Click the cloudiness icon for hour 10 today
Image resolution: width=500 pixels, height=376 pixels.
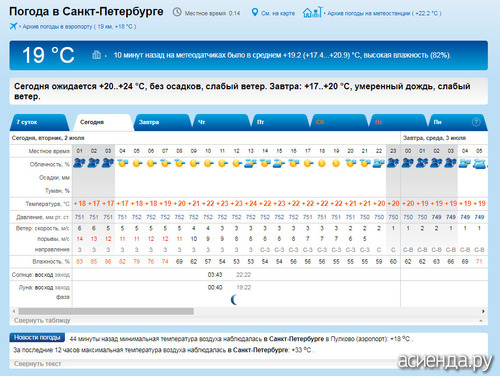(x=208, y=163)
